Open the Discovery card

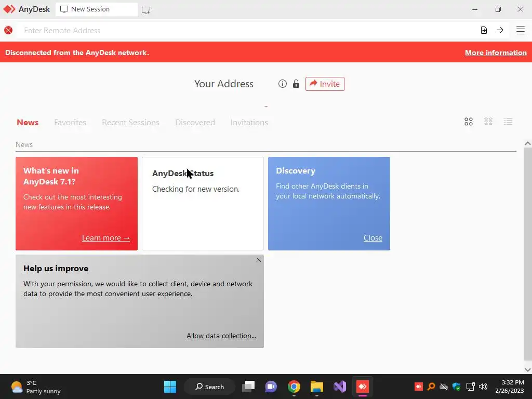329,204
